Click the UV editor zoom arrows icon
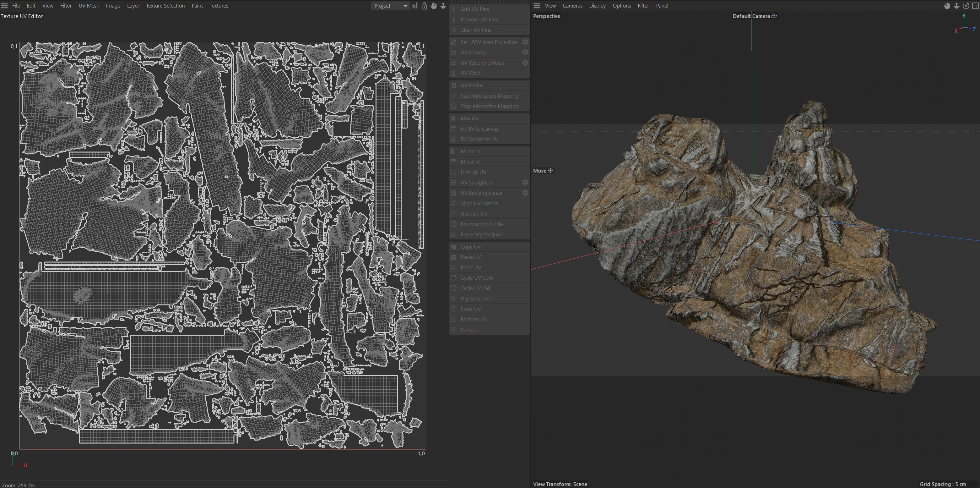 point(443,6)
